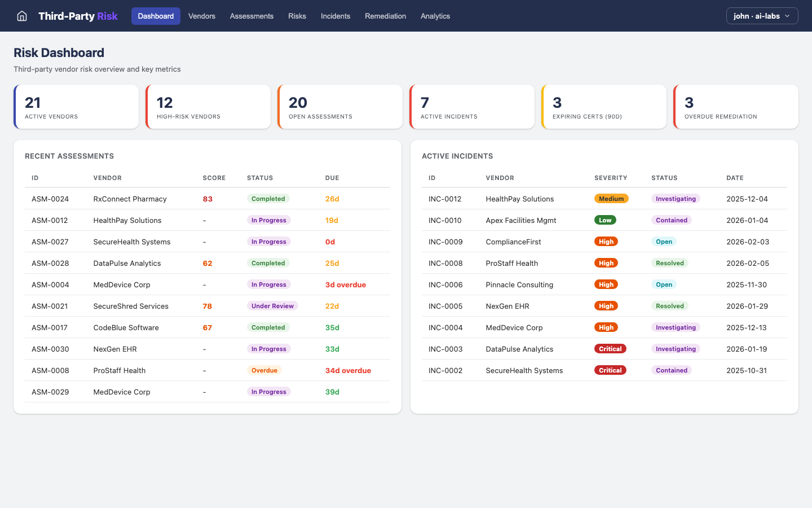Viewport: 812px width, 508px height.
Task: Click the Overdue Remediation metric card
Action: [x=736, y=106]
